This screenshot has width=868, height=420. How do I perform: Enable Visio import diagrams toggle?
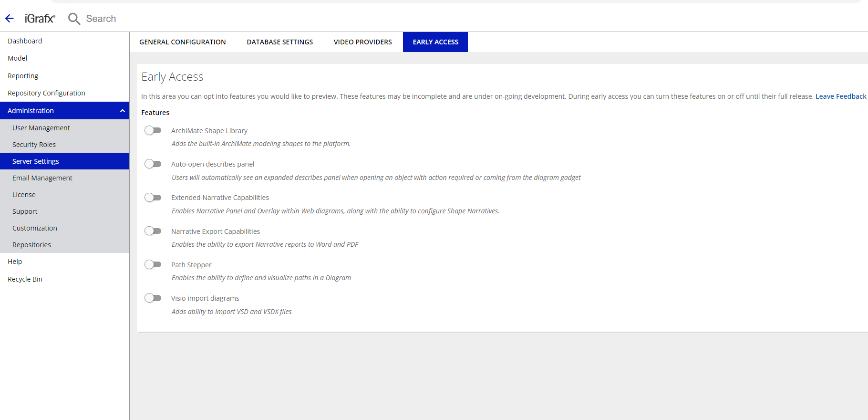pos(153,298)
